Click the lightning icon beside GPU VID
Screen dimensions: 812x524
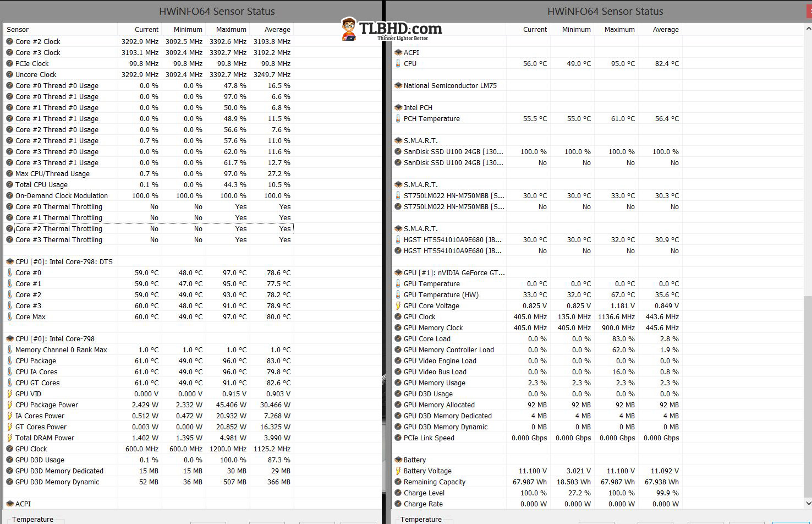point(9,394)
